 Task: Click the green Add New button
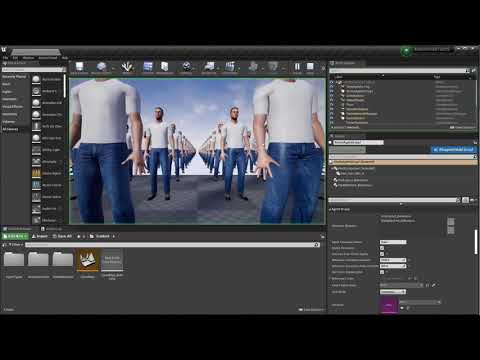pos(15,236)
